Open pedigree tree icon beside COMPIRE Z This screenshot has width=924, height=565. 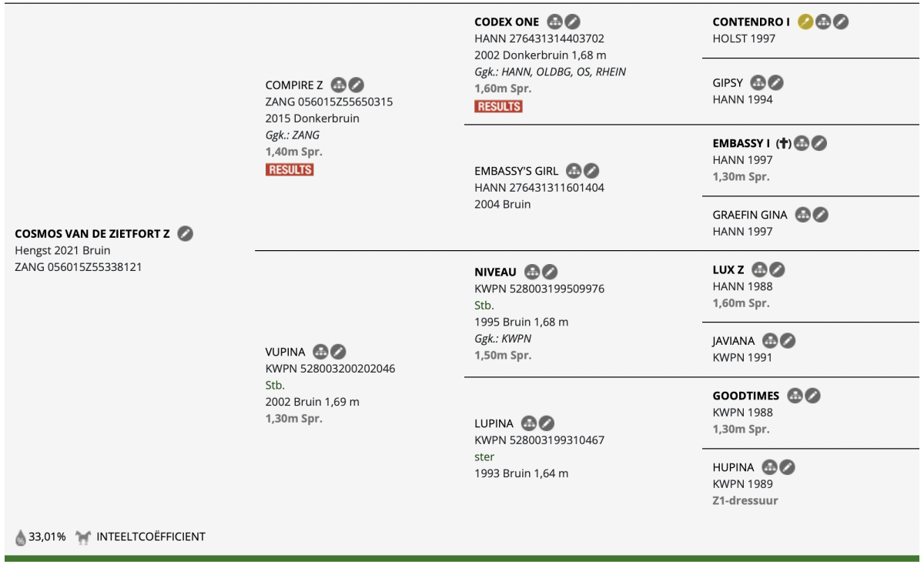(x=338, y=85)
